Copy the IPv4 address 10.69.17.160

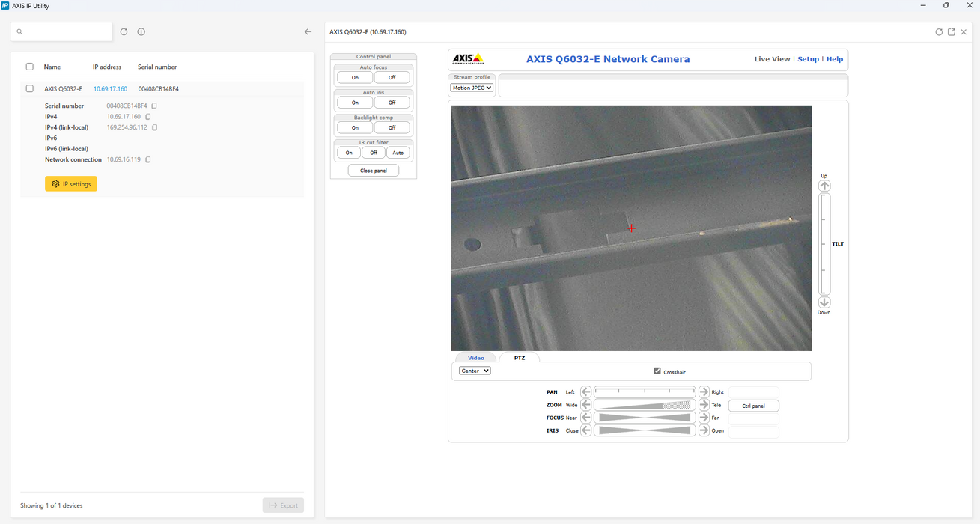[147, 117]
